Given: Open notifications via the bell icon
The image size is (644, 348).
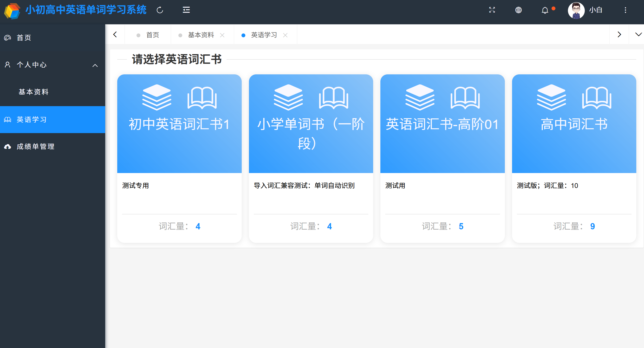Looking at the screenshot, I should point(545,10).
